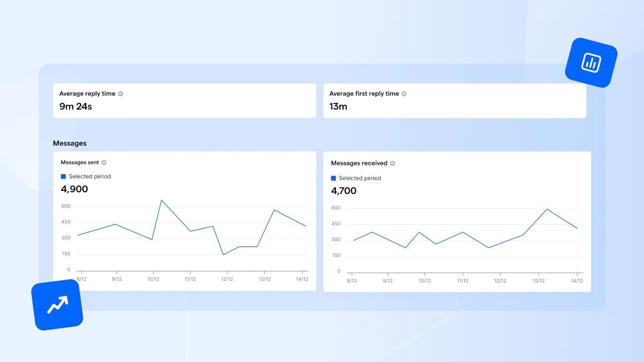Screen dimensions: 644x362
Task: Click 450 y-axis label in Messages sent chart
Action: 66,222
